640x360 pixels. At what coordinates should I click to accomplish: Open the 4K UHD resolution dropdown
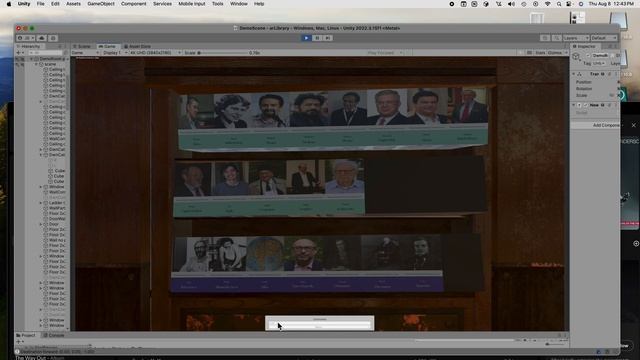[x=155, y=53]
